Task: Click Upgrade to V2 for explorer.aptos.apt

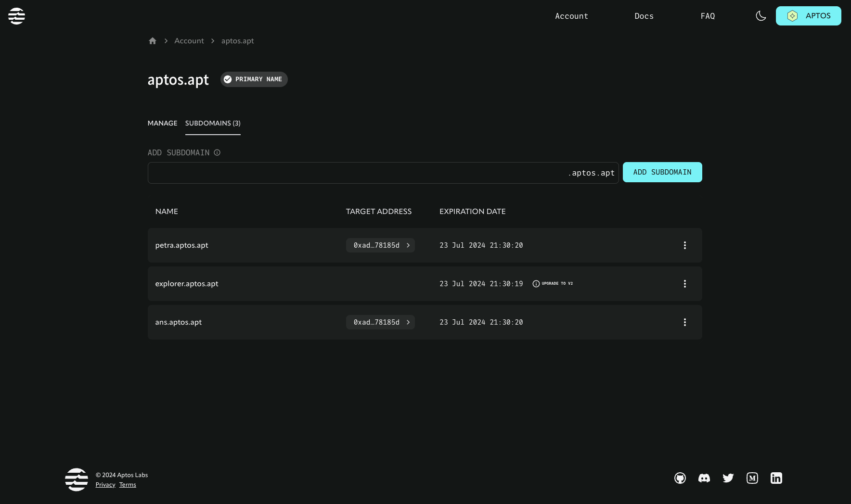Action: (x=553, y=284)
